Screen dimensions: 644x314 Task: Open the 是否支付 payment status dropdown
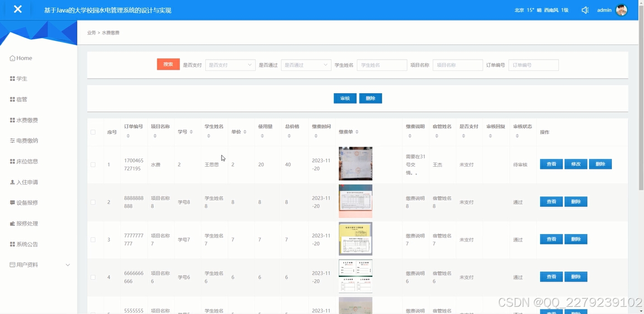(x=230, y=65)
